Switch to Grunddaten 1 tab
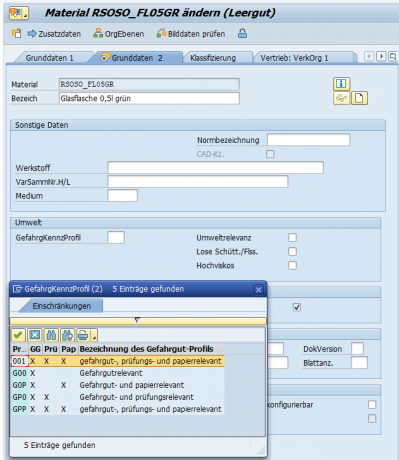Image resolution: width=399 pixels, height=460 pixels. [49, 58]
